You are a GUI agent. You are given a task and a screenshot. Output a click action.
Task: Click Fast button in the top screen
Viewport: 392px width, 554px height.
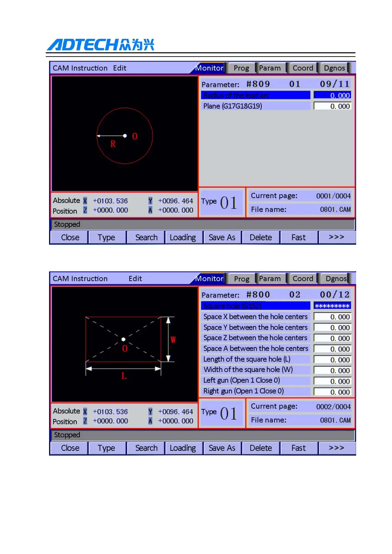pos(299,238)
